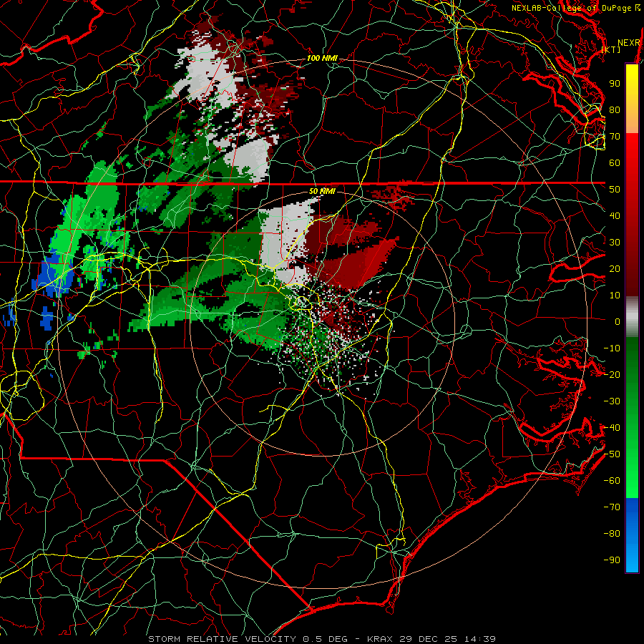
Task: Click the 10 value on the velocity scale
Action: 615,296
